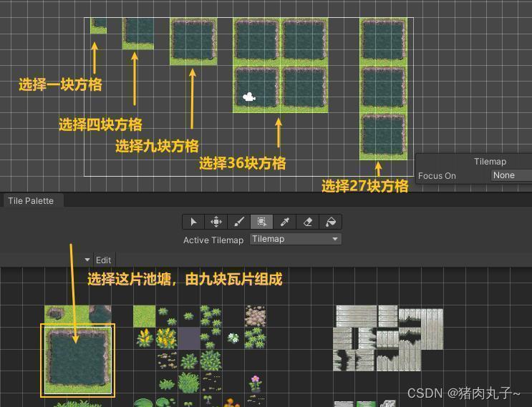Click the Tilemap overlay title
The image size is (532, 407).
(x=490, y=162)
